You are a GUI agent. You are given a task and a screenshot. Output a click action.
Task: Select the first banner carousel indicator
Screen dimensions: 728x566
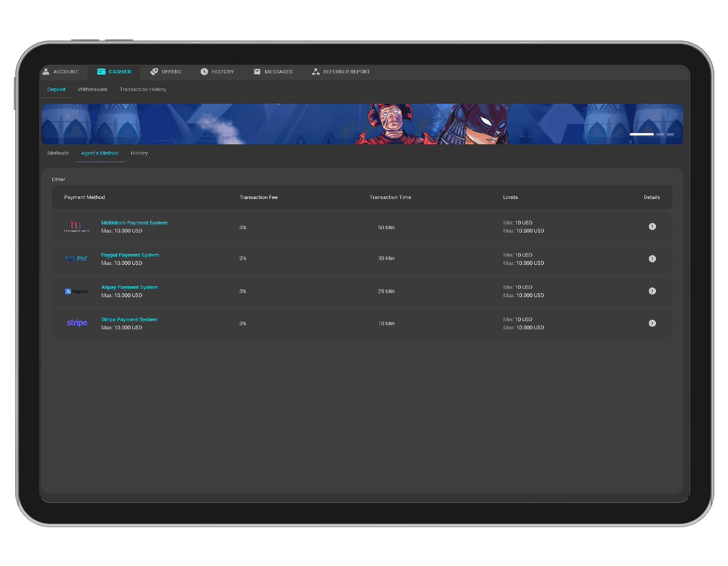[642, 134]
